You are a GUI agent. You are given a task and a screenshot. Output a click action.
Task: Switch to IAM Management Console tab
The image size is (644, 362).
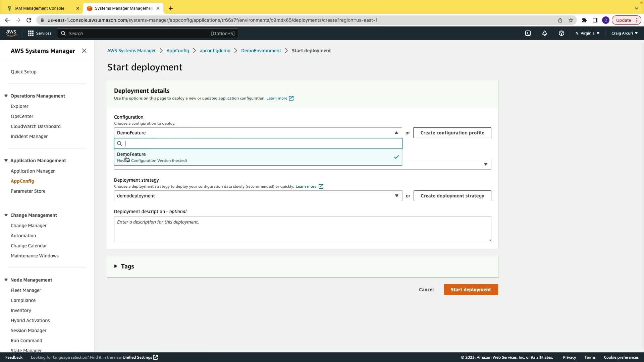[40, 8]
